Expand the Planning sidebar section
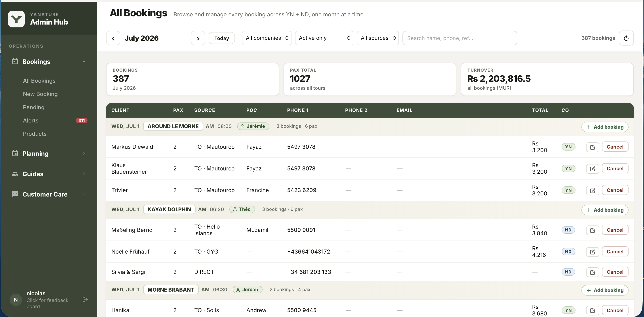Image resolution: width=644 pixels, height=317 pixels. [49, 153]
